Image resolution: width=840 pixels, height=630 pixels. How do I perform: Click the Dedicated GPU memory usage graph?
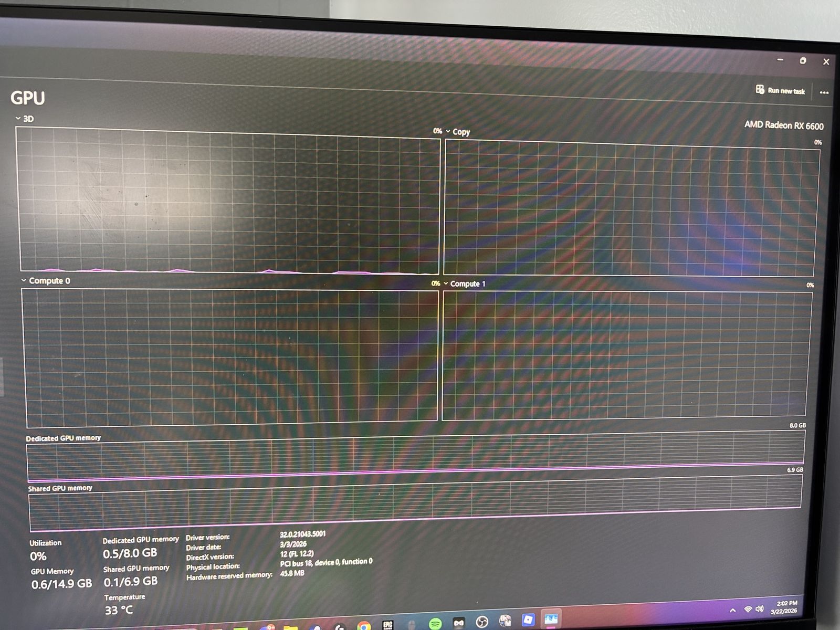click(415, 455)
